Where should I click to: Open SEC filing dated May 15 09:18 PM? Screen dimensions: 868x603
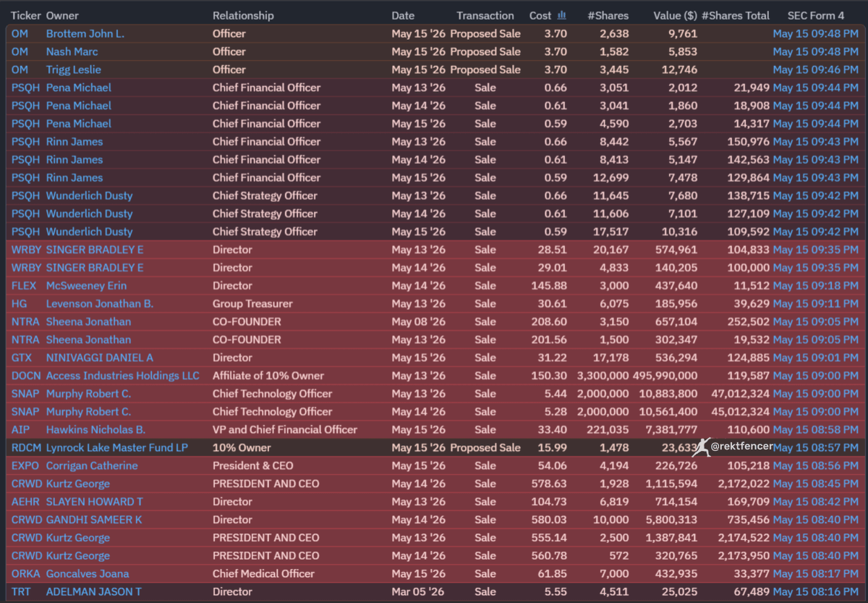[816, 285]
